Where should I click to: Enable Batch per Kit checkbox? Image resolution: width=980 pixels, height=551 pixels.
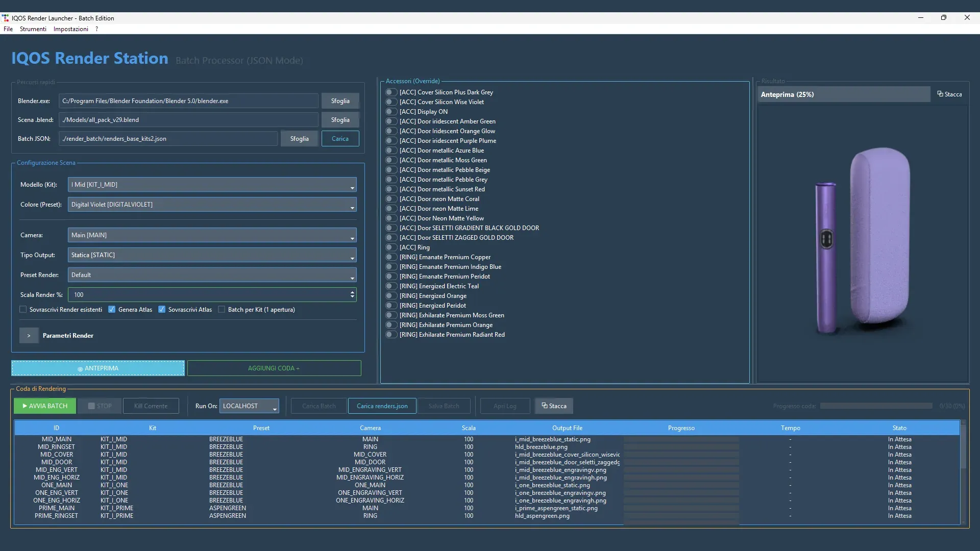point(222,310)
